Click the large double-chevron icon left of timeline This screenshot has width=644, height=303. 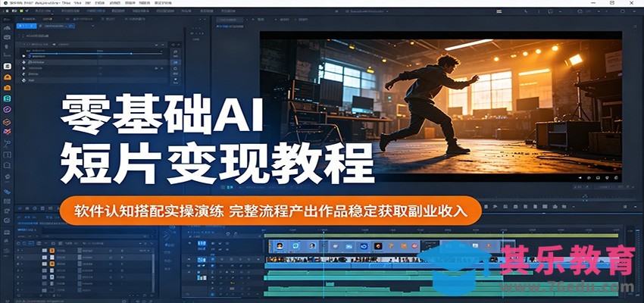[x=168, y=236]
